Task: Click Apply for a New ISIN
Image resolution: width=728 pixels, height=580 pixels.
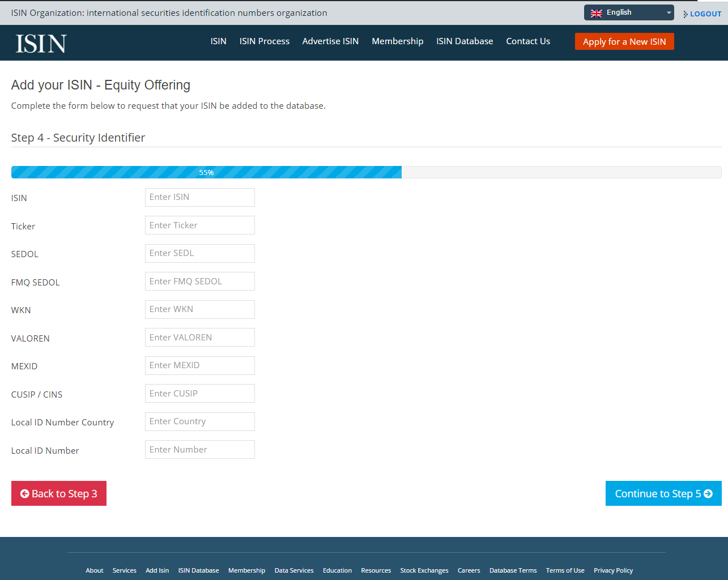Action: pyautogui.click(x=624, y=41)
